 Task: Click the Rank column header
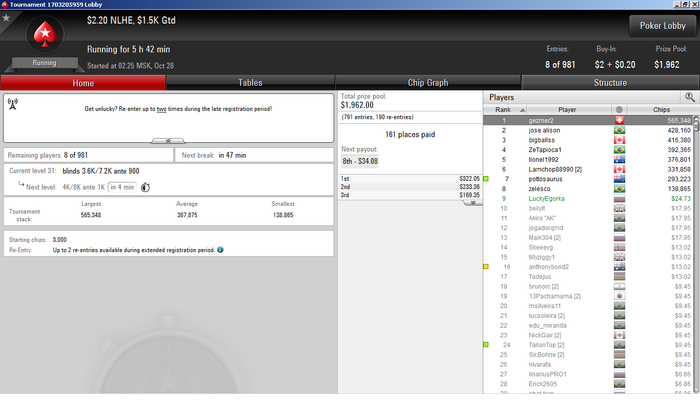[505, 109]
